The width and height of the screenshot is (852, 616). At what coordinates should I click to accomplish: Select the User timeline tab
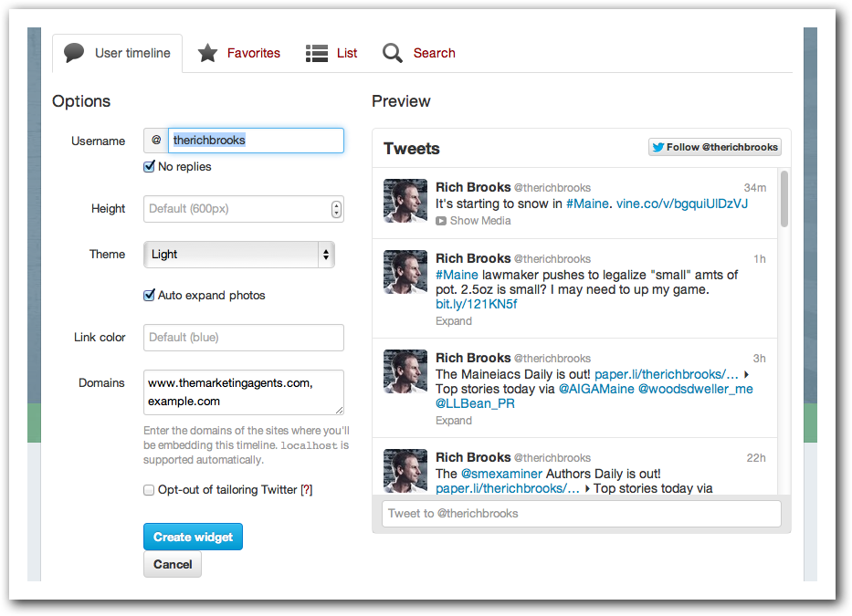pos(118,53)
